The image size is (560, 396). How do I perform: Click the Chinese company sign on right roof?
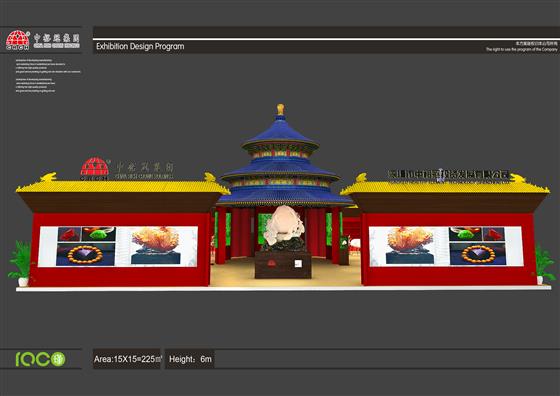coord(448,175)
